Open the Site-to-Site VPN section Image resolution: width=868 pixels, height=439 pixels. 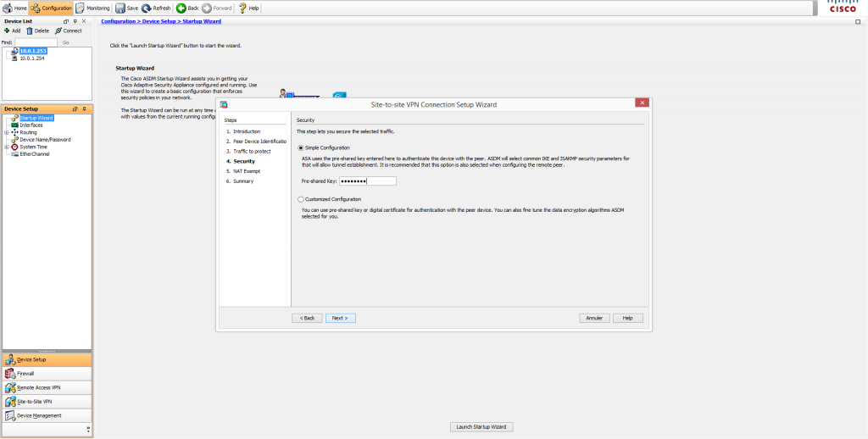(47, 402)
